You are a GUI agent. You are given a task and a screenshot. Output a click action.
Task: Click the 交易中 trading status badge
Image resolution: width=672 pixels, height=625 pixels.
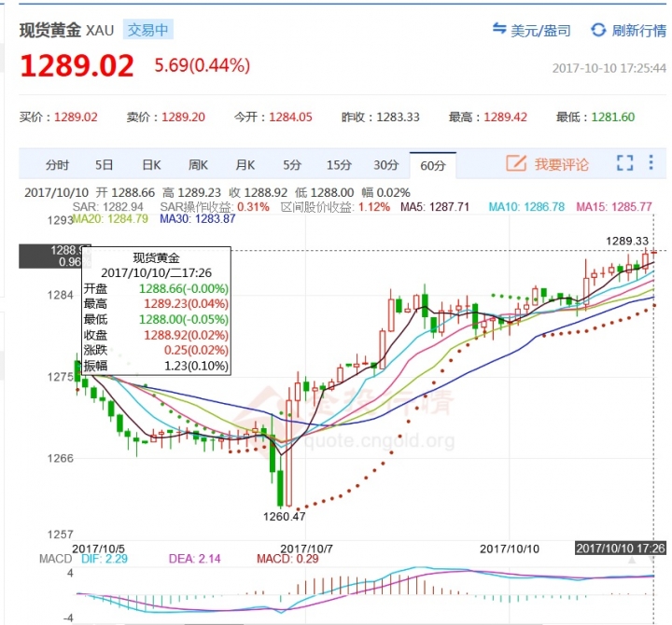147,30
